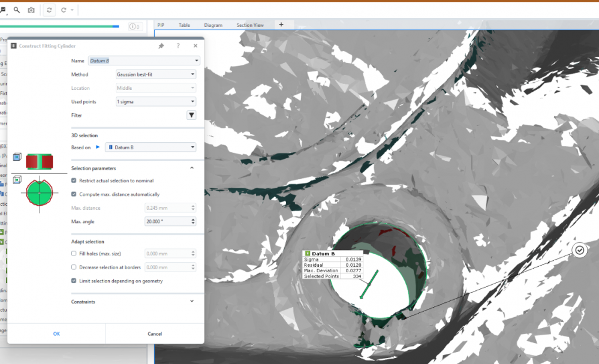Image resolution: width=599 pixels, height=364 pixels.
Task: Click the Sigma value 0.0139
Action: (353, 259)
